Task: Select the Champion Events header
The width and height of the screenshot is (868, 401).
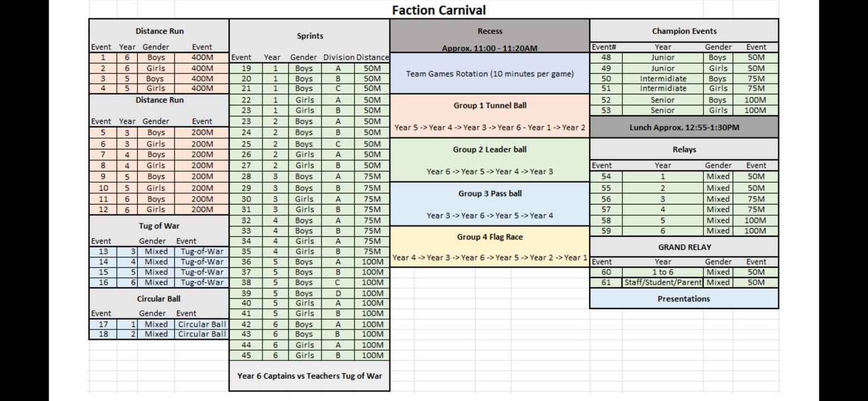Action: [x=684, y=31]
